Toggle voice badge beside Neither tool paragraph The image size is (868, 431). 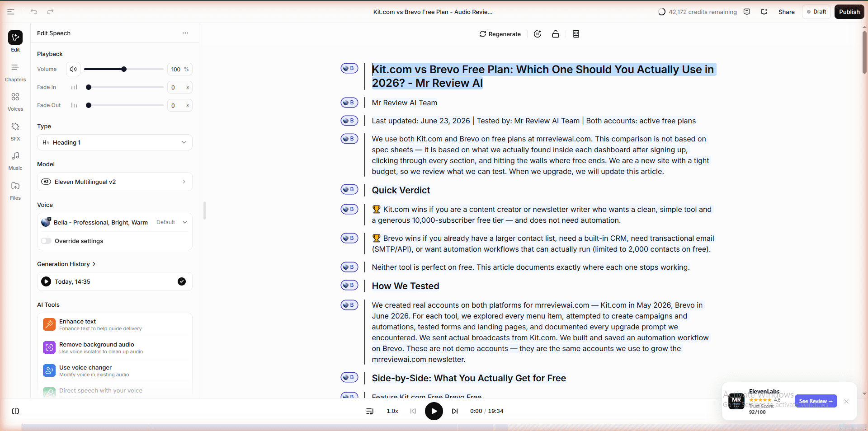tap(349, 267)
